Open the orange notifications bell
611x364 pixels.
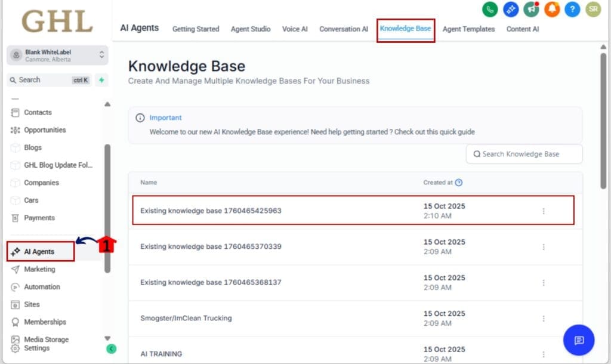[x=552, y=9]
